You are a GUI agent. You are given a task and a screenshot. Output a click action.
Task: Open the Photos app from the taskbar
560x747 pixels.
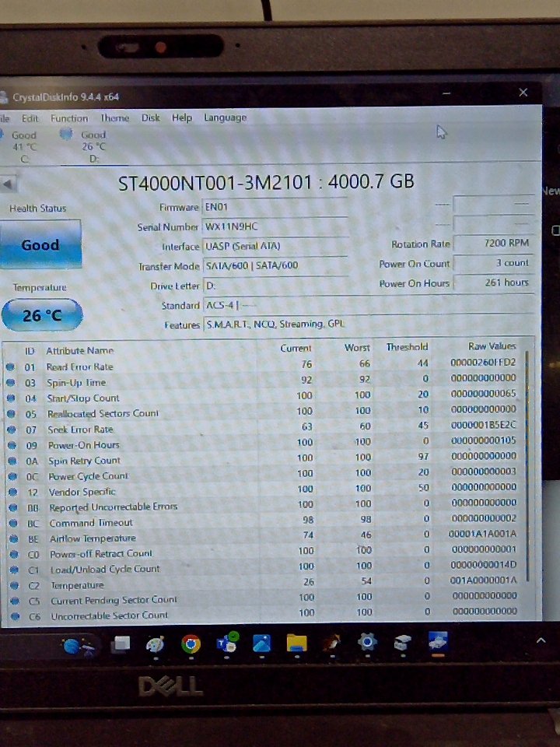click(262, 644)
